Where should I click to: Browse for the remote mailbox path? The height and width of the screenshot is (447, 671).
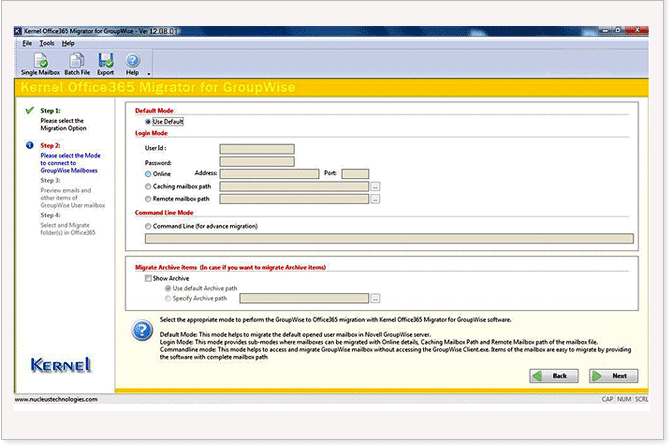[375, 199]
